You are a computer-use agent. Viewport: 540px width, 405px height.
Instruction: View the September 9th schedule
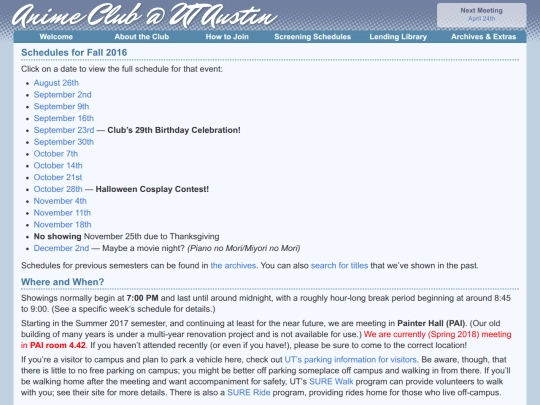[x=61, y=106]
